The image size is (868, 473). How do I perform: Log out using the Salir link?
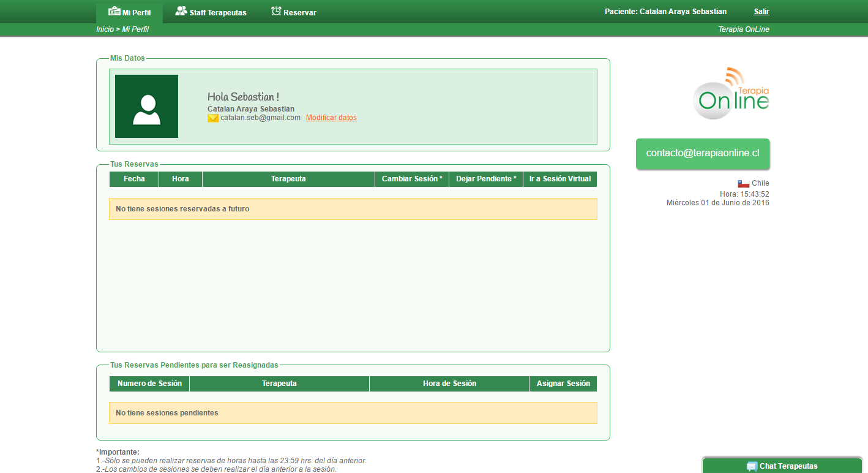761,12
